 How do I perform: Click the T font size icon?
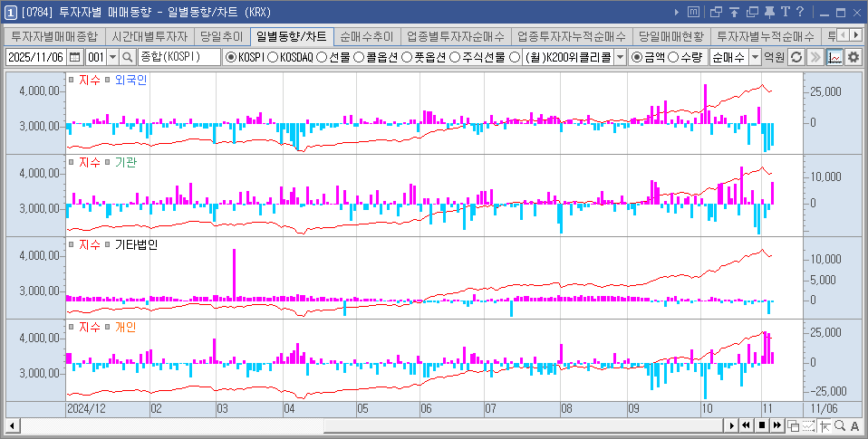[785, 12]
